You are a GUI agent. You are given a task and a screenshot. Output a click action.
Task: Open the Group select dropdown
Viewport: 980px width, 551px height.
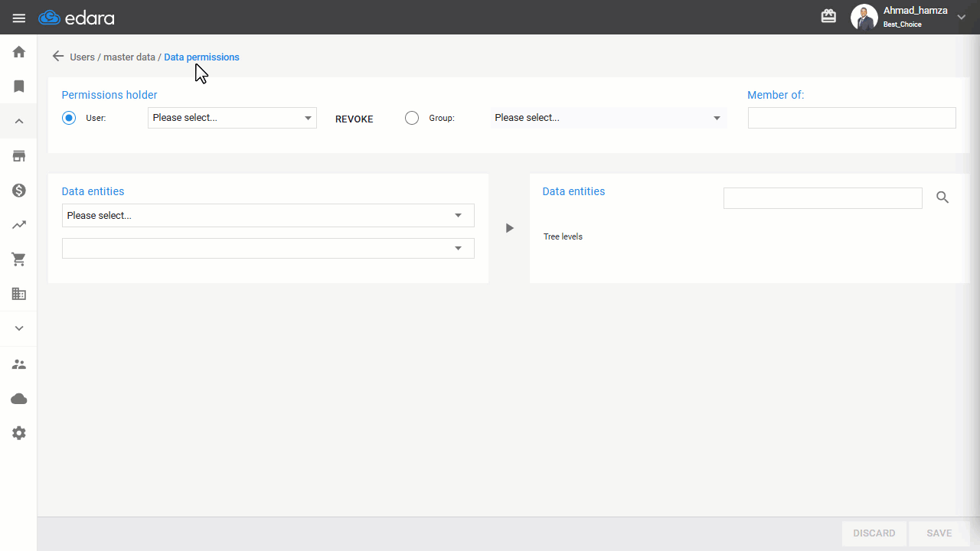(608, 118)
